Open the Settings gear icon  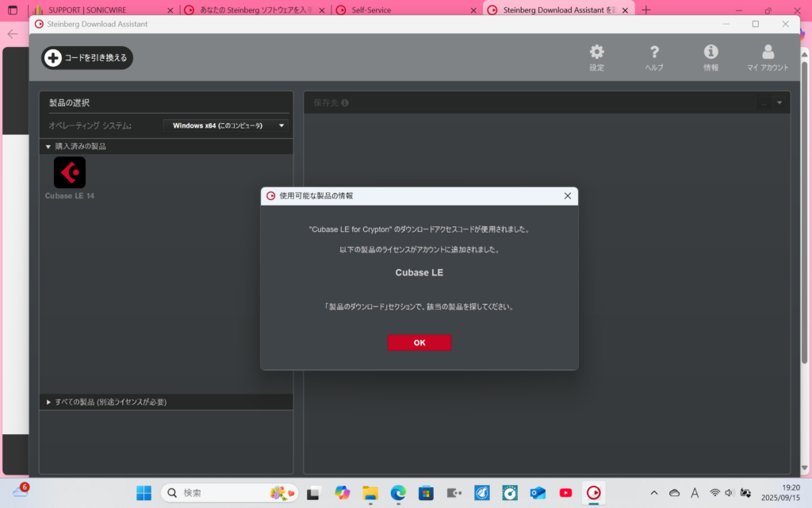coord(596,52)
